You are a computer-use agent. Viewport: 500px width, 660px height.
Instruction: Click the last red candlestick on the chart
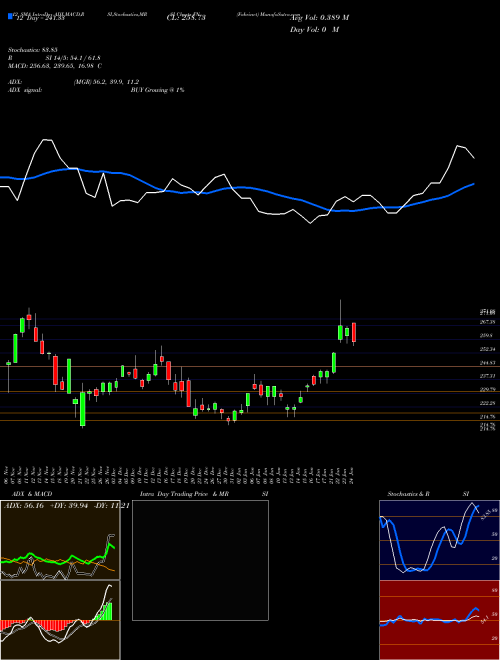point(354,333)
